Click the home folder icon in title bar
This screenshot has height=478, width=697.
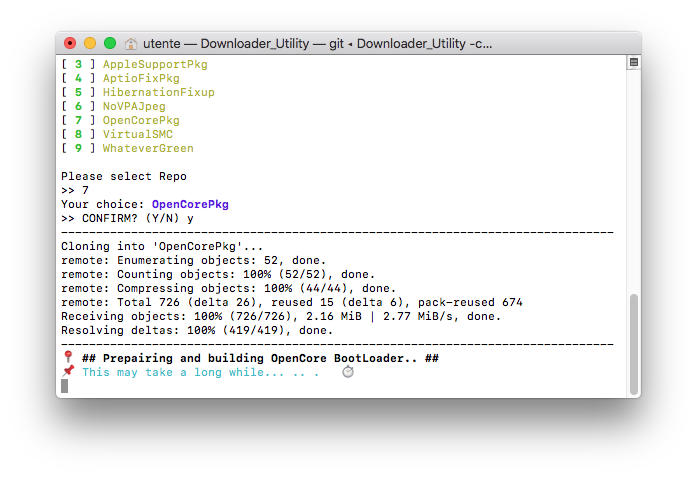[131, 44]
